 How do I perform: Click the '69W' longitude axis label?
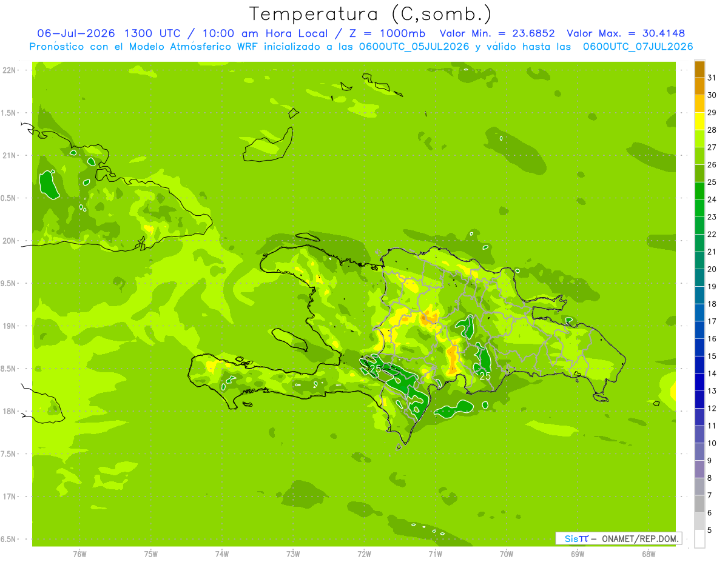(x=578, y=554)
